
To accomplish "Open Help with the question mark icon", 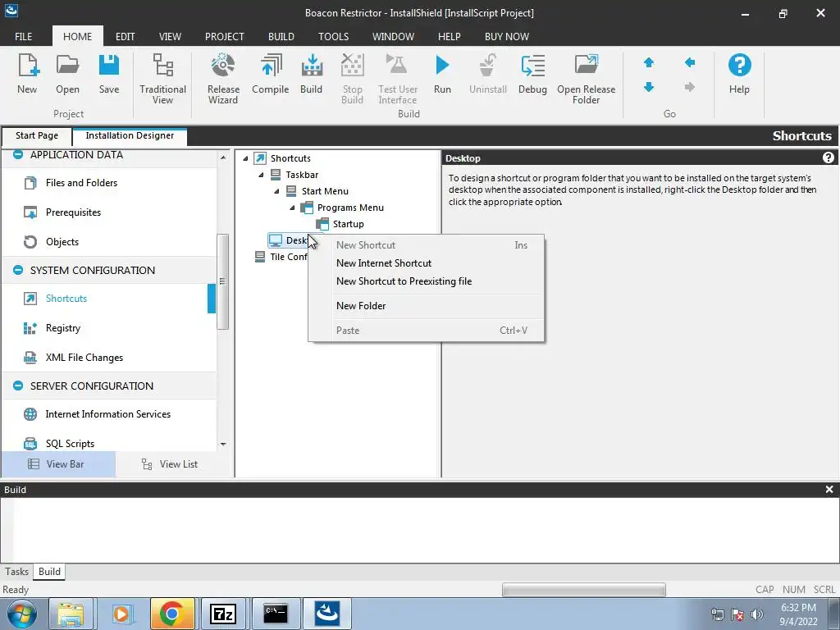I will click(x=739, y=74).
